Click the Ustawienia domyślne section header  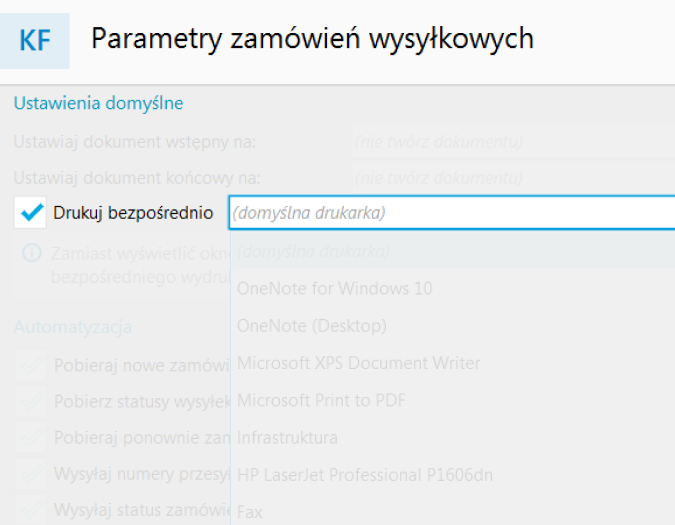(x=99, y=103)
